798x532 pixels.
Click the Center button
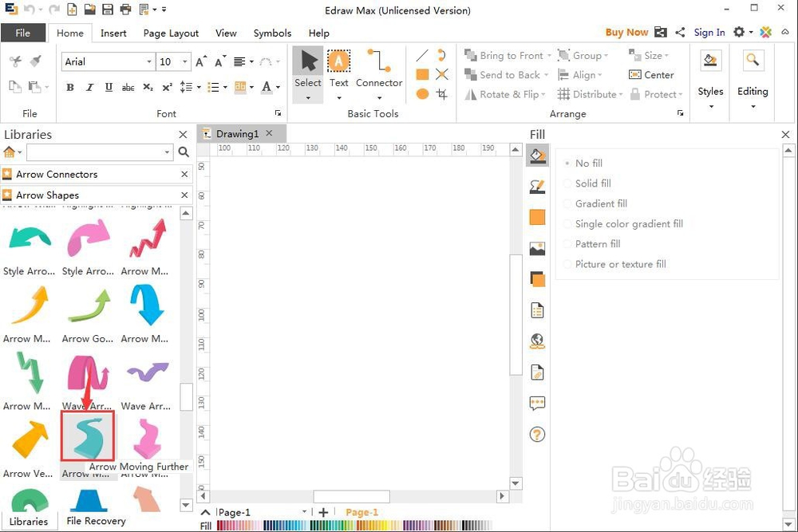pos(651,75)
